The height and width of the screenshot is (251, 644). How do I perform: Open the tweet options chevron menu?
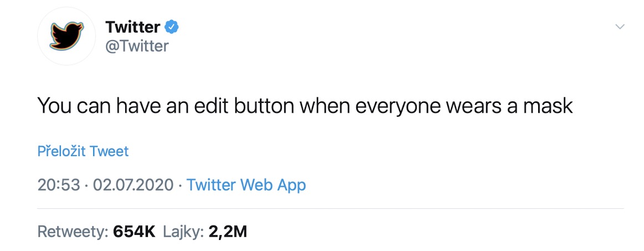coord(620,27)
